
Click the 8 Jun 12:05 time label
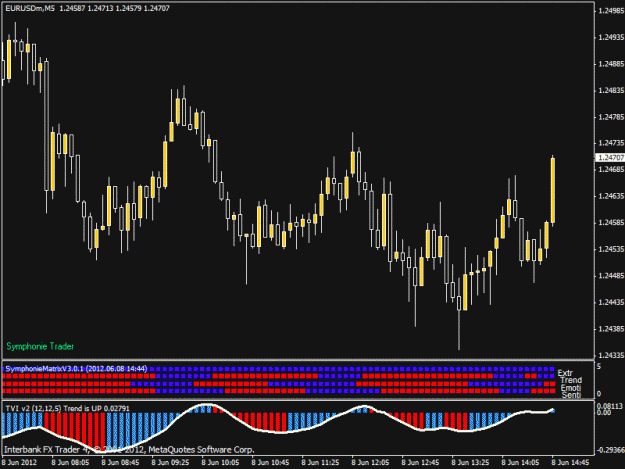coord(370,463)
